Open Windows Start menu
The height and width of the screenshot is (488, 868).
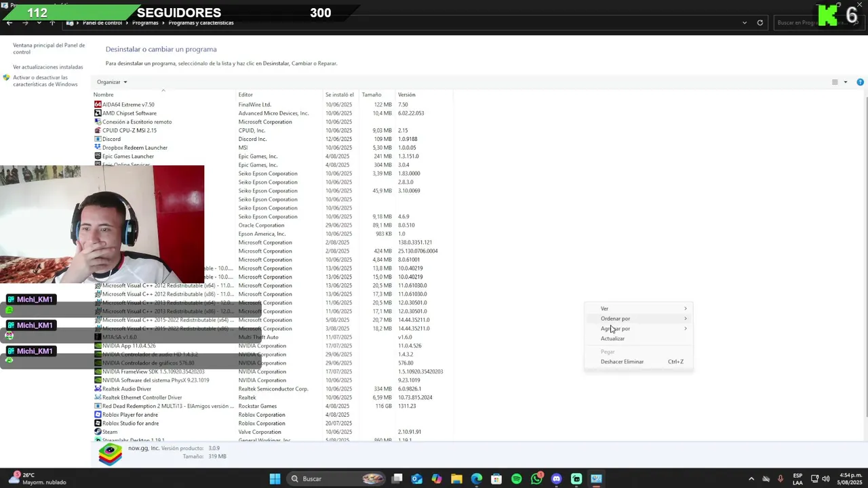point(275,479)
